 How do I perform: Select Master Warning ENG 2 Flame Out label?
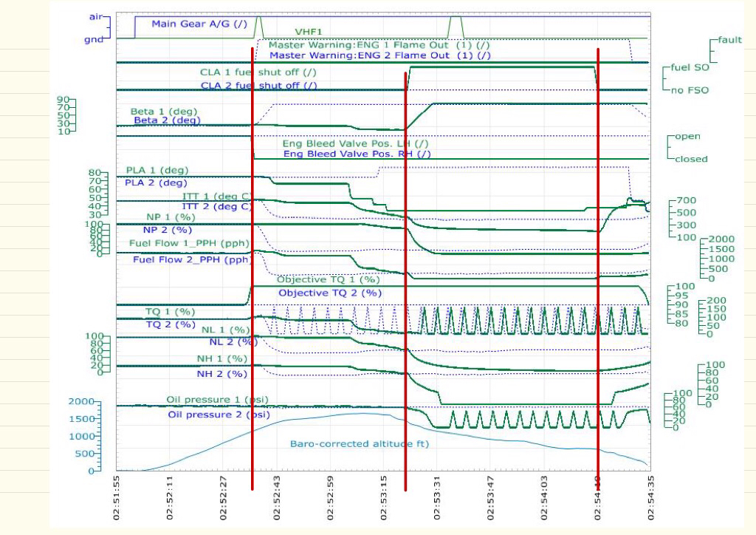coord(379,55)
